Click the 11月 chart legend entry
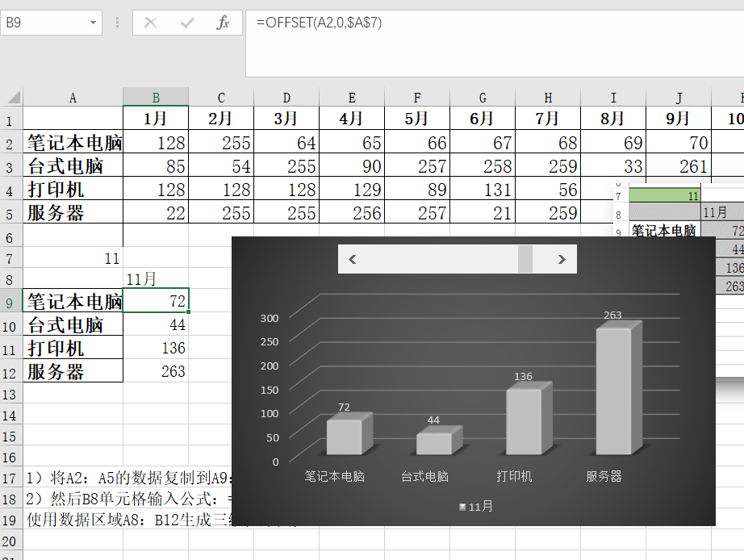 point(476,507)
